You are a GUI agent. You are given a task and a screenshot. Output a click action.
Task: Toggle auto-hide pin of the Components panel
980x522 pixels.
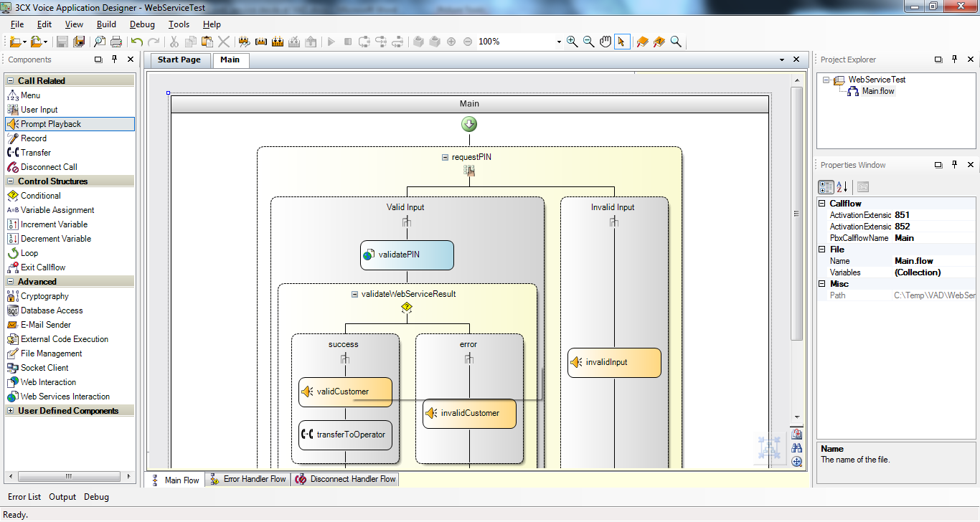[x=114, y=60]
